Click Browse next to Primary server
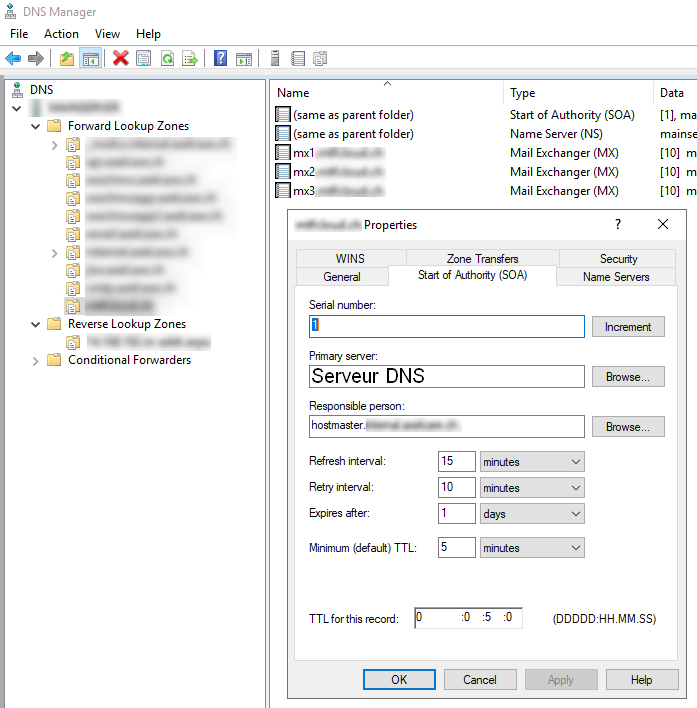The height and width of the screenshot is (708, 697). (628, 377)
